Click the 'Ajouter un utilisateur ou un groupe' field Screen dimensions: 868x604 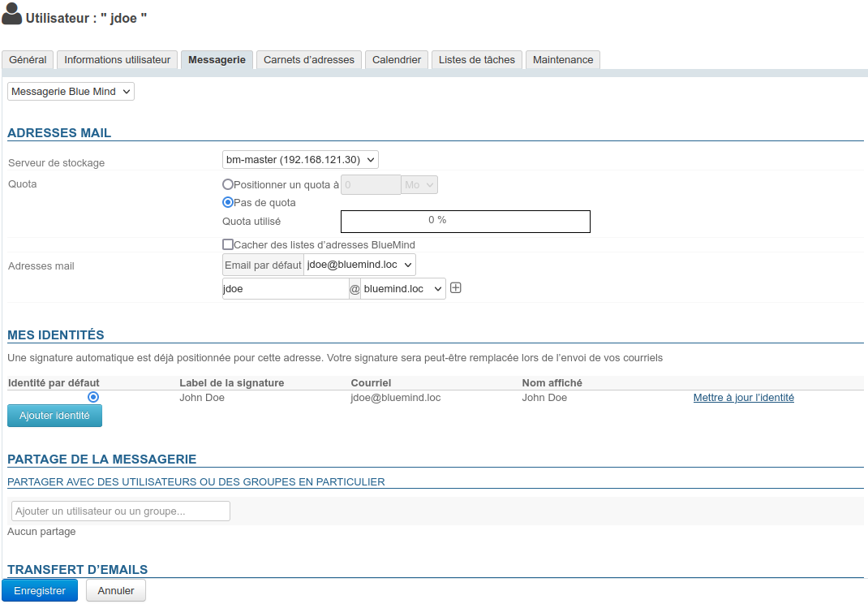coord(121,511)
